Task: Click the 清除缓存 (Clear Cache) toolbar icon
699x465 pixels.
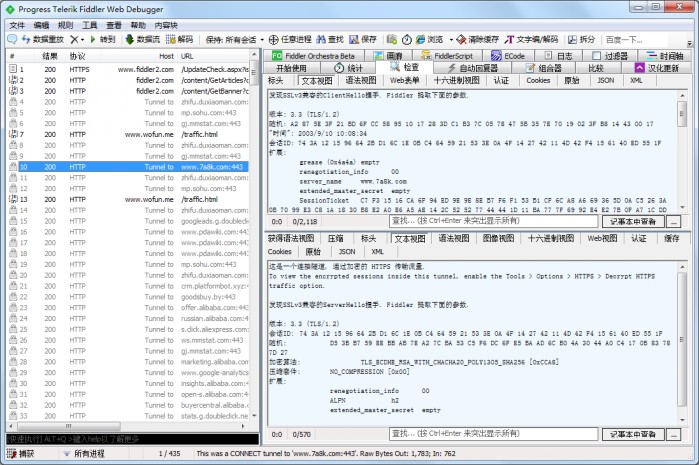Action: coord(461,40)
